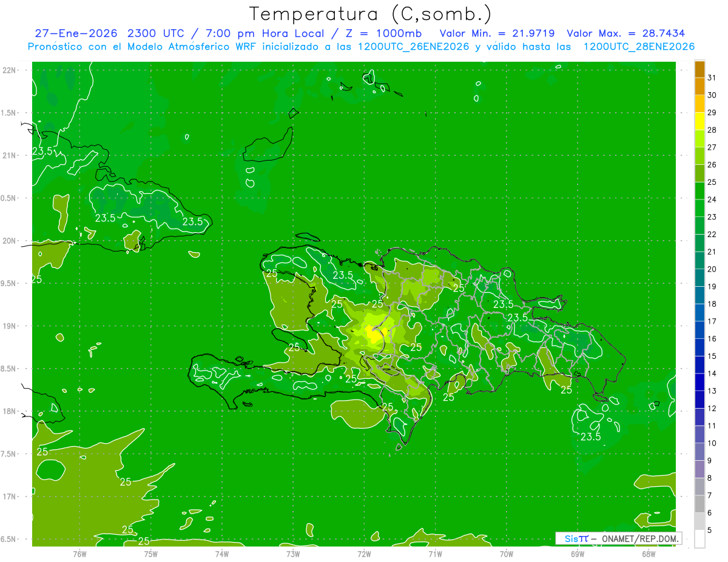Click the color scale value '31'

(x=712, y=78)
